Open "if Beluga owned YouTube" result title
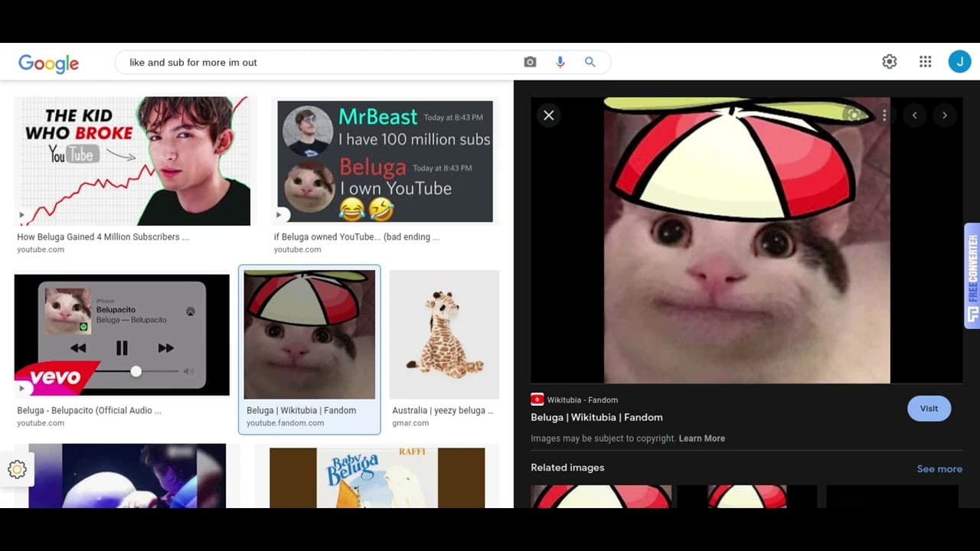980x551 pixels. (357, 237)
